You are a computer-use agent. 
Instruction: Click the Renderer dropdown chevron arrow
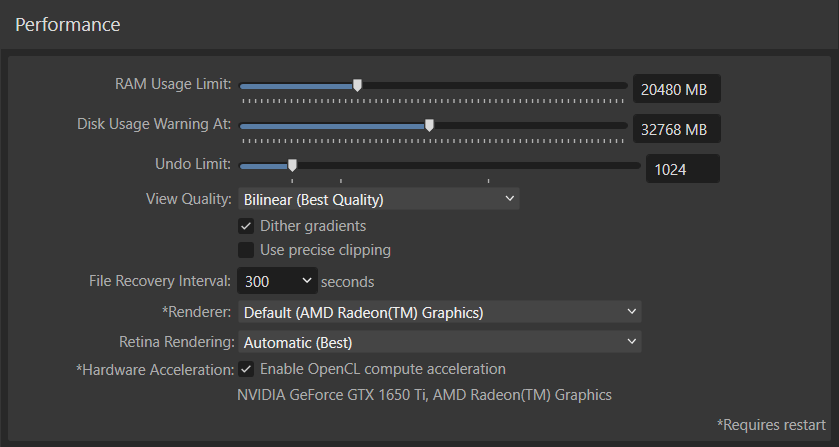coord(631,312)
